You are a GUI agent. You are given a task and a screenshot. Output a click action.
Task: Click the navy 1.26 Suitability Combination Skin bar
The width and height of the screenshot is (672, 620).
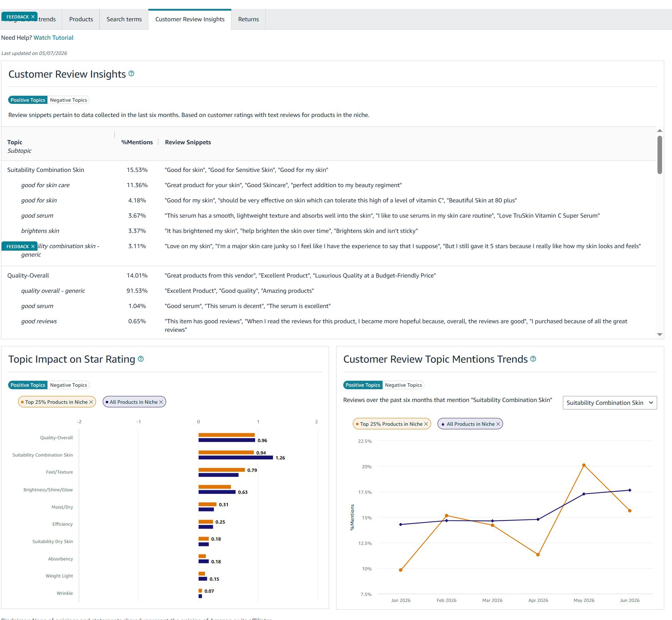tap(236, 458)
